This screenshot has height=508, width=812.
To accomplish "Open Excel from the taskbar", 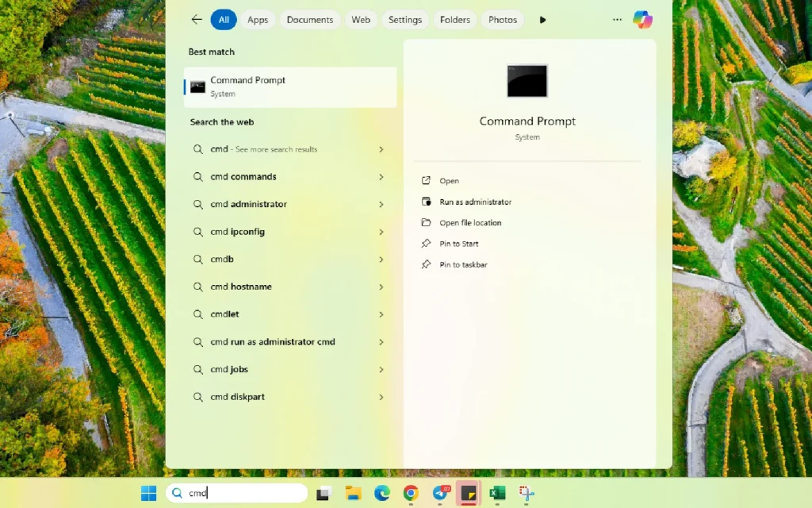I will (x=498, y=493).
